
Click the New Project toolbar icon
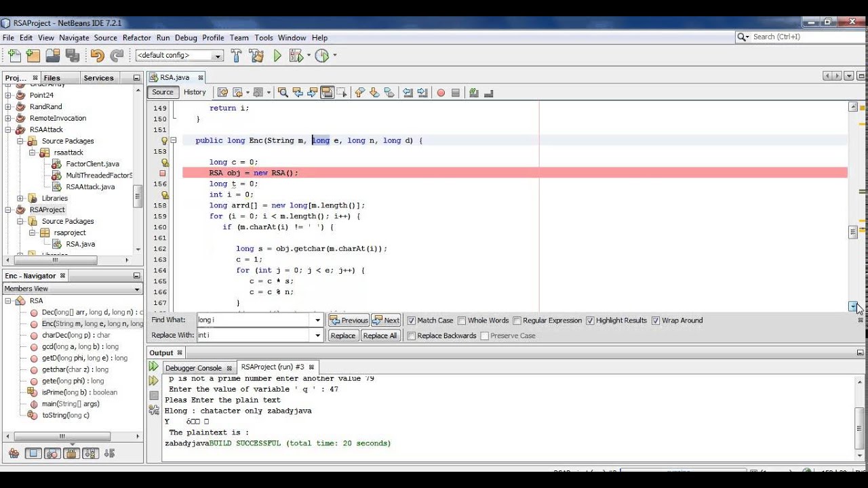tap(33, 56)
